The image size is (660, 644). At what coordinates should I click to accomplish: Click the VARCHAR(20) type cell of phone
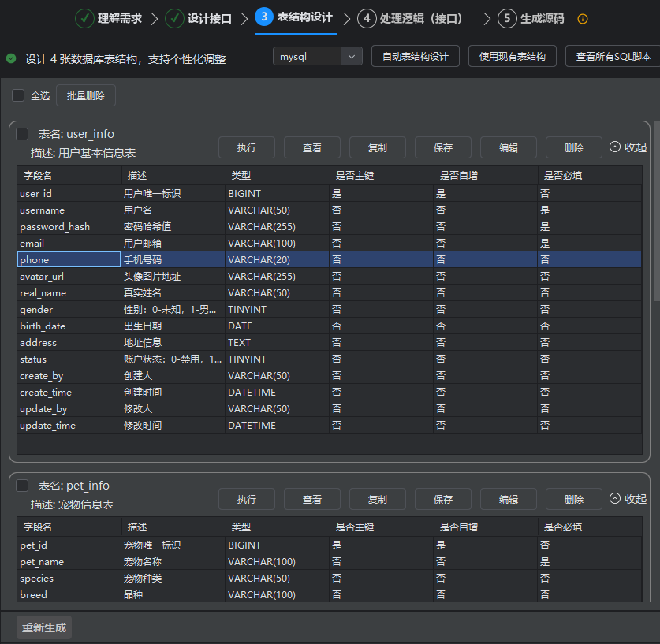point(277,259)
